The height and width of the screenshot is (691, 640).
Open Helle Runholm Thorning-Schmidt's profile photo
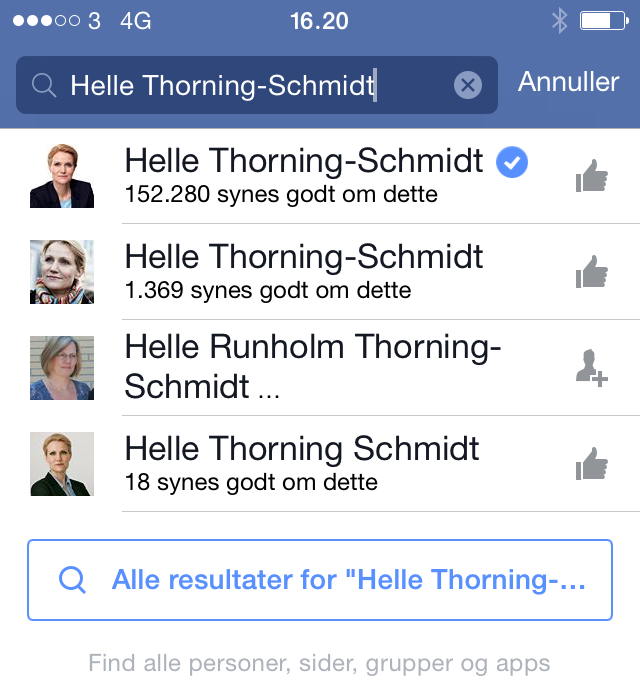pos(62,368)
